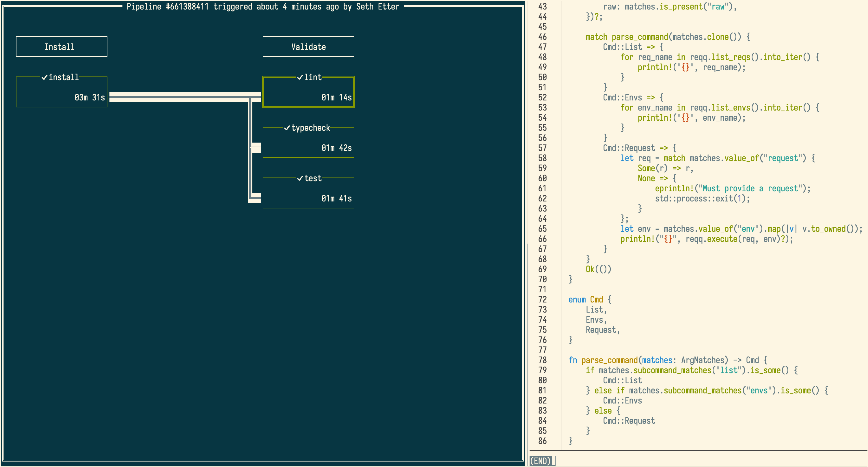Click line number 72 in gutter

(542, 300)
